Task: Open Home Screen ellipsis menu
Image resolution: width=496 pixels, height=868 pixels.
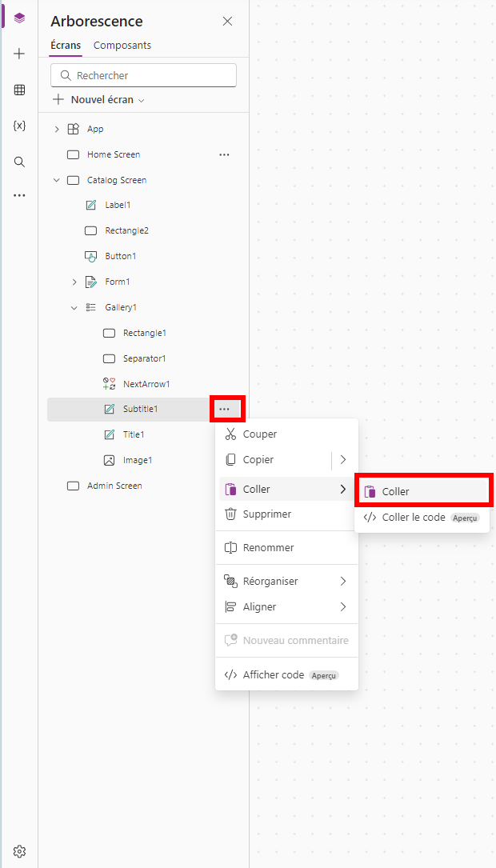Action: 224,155
